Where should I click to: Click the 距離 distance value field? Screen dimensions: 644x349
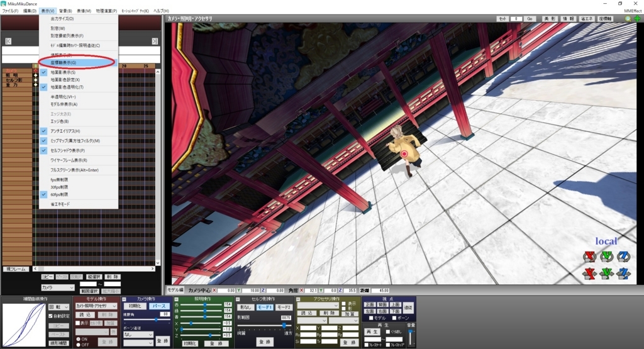pyautogui.click(x=380, y=291)
